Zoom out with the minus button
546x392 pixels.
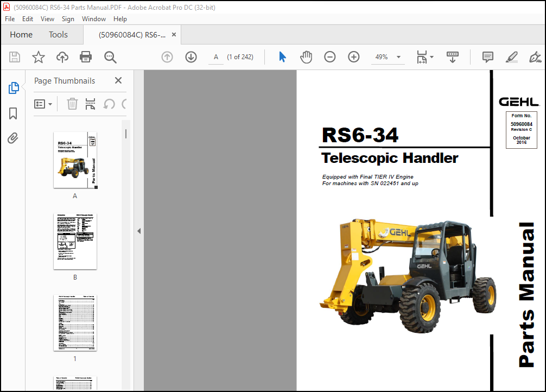pos(330,57)
